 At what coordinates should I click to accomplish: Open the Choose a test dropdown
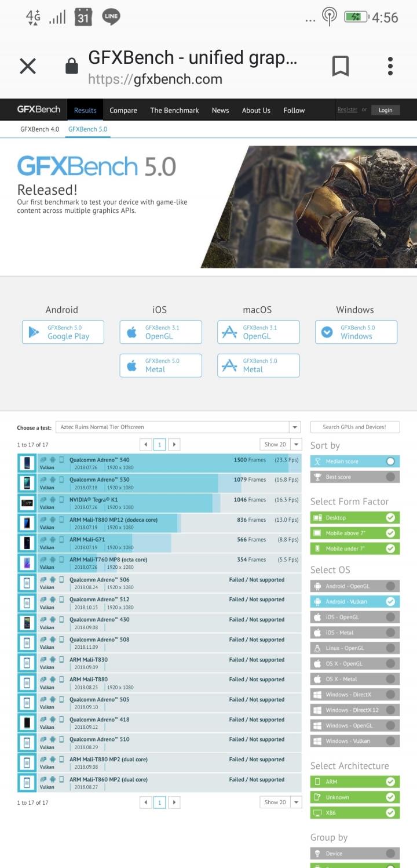coord(178,427)
